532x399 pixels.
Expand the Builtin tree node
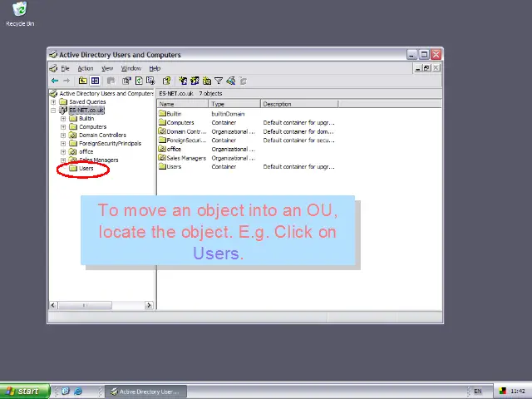[63, 118]
